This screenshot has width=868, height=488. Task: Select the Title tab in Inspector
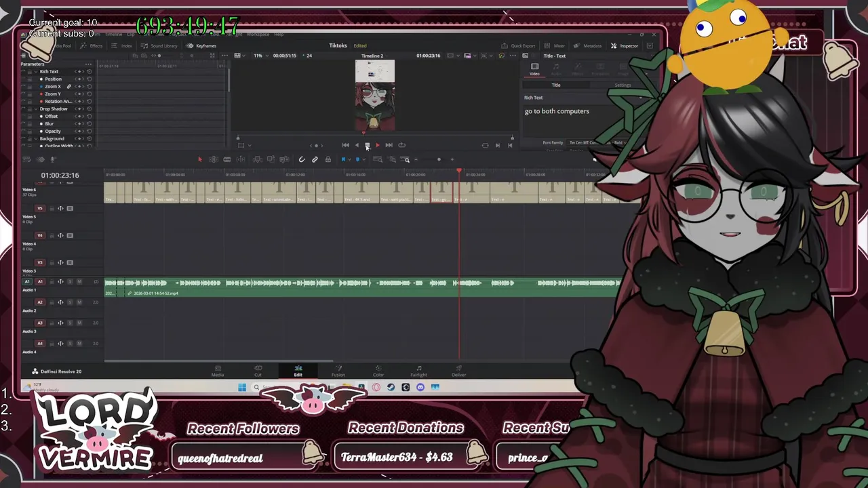pyautogui.click(x=556, y=85)
